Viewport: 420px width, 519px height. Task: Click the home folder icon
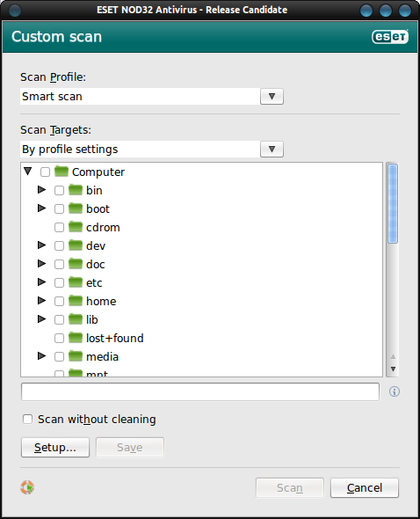tap(76, 301)
